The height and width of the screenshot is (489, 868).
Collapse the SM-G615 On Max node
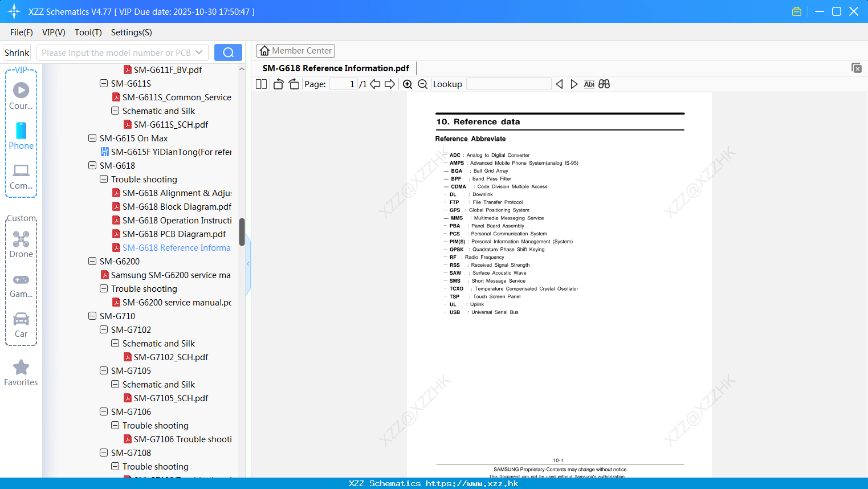92,138
